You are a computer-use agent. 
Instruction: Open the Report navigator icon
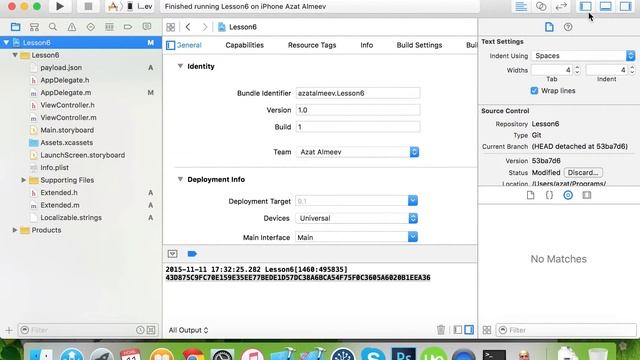147,27
